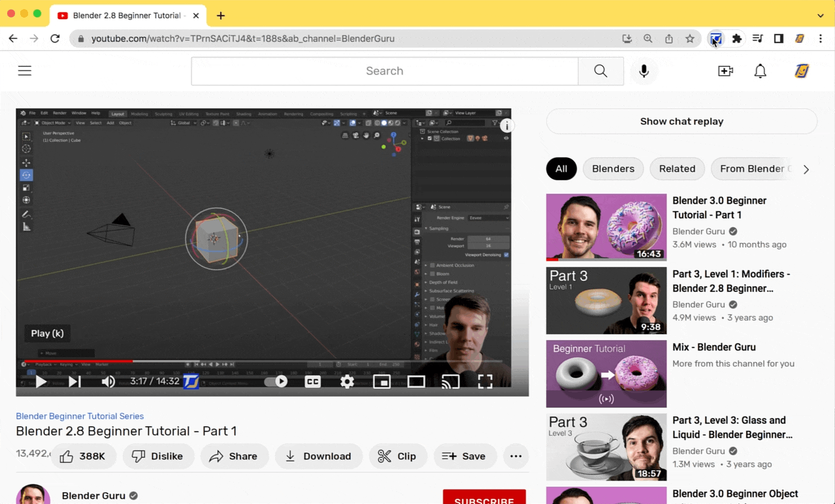Open the more actions ellipsis
This screenshot has height=504, width=835.
tap(516, 456)
